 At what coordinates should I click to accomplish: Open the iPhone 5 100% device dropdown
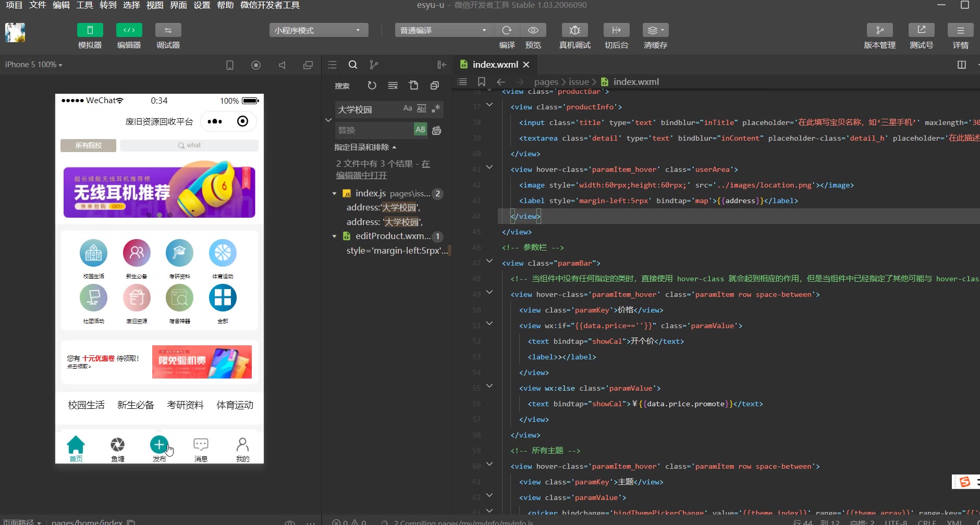(34, 65)
